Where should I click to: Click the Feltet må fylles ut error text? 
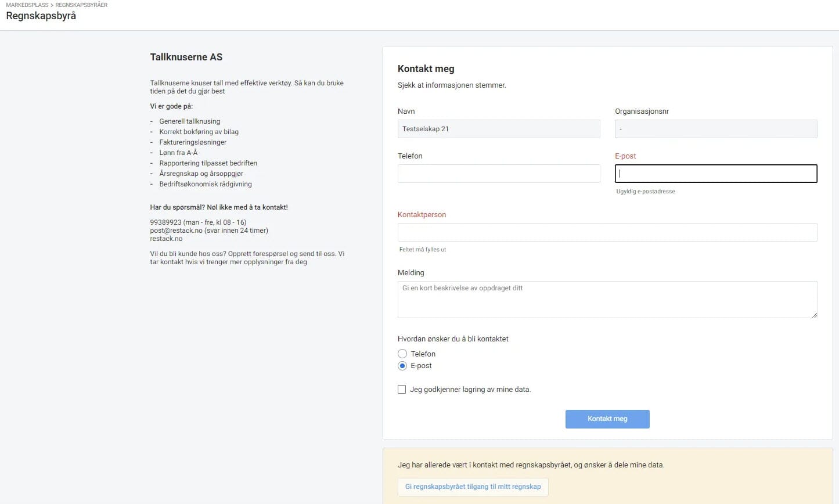coord(423,250)
